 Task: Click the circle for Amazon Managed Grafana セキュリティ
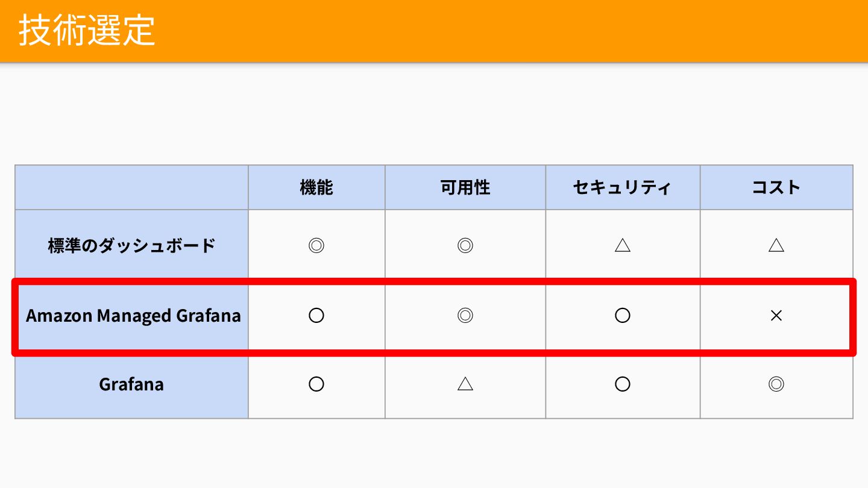pos(623,315)
